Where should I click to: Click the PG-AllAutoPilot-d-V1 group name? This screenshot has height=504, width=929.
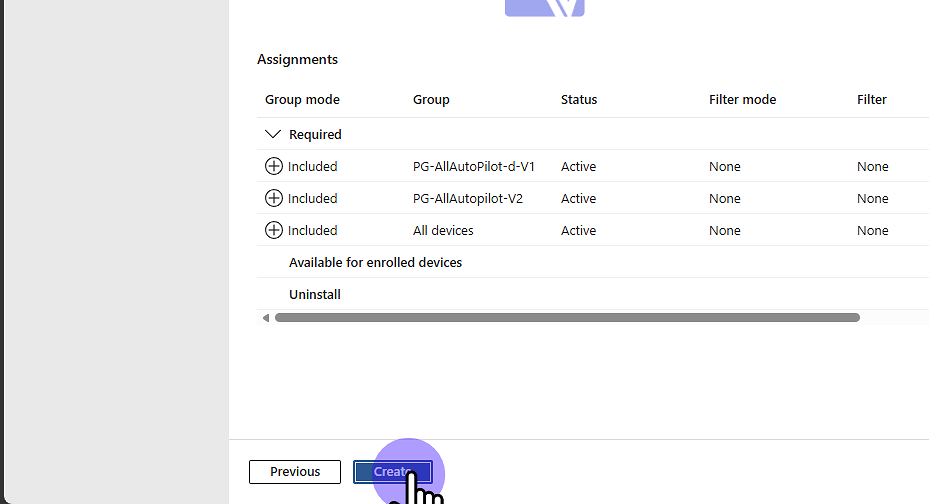click(x=473, y=166)
